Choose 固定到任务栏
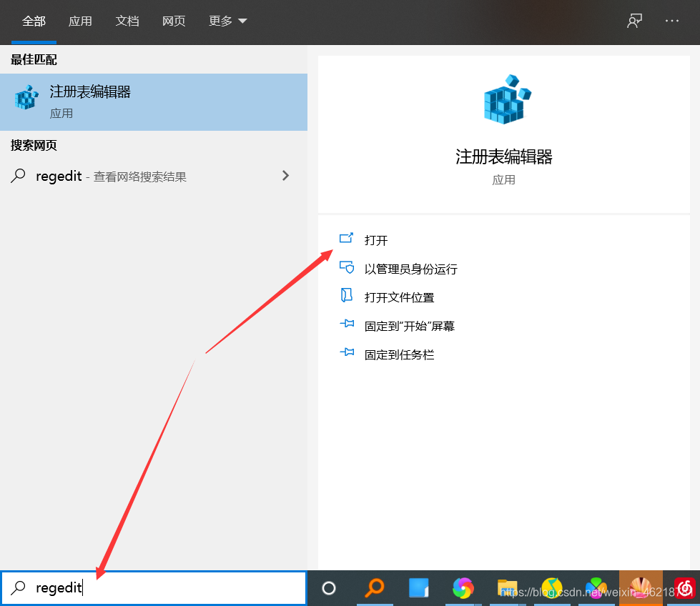The image size is (700, 606). point(399,354)
